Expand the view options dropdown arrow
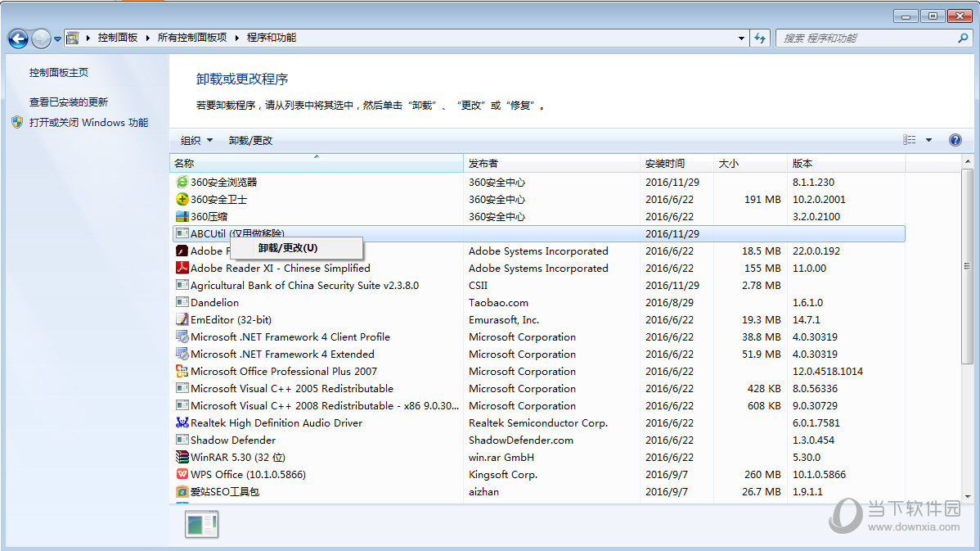The height and width of the screenshot is (551, 980). tap(928, 140)
